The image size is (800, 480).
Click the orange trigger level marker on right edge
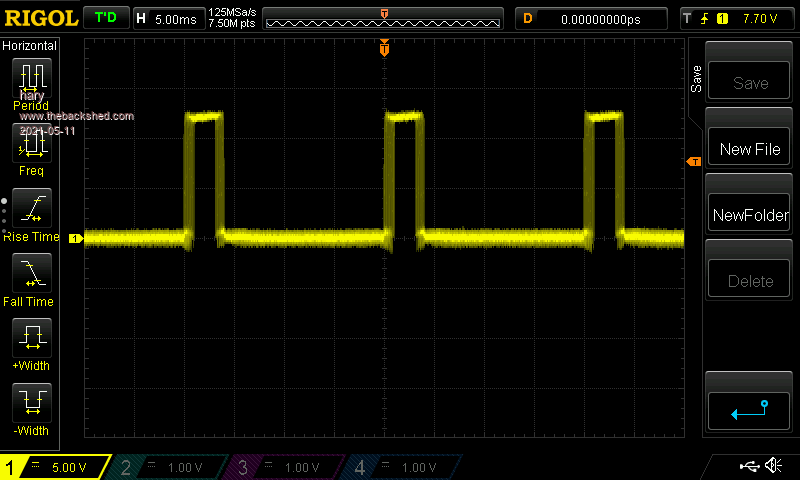tap(692, 162)
